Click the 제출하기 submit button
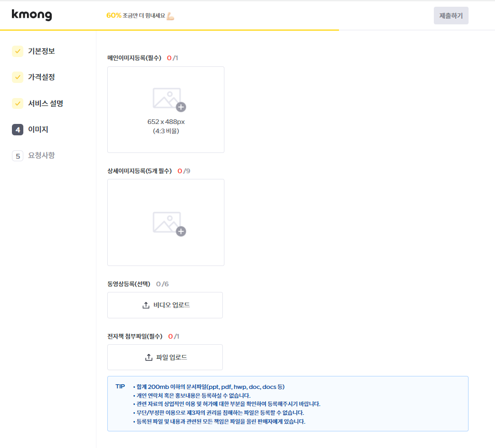This screenshot has width=495, height=448. (x=451, y=16)
